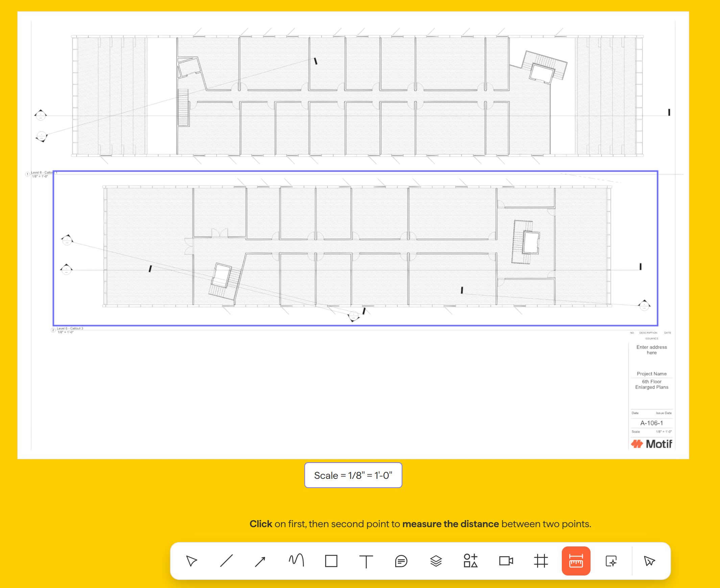This screenshot has height=588, width=720.
Task: Click the blue-outlined lower floor plan
Action: click(355, 248)
